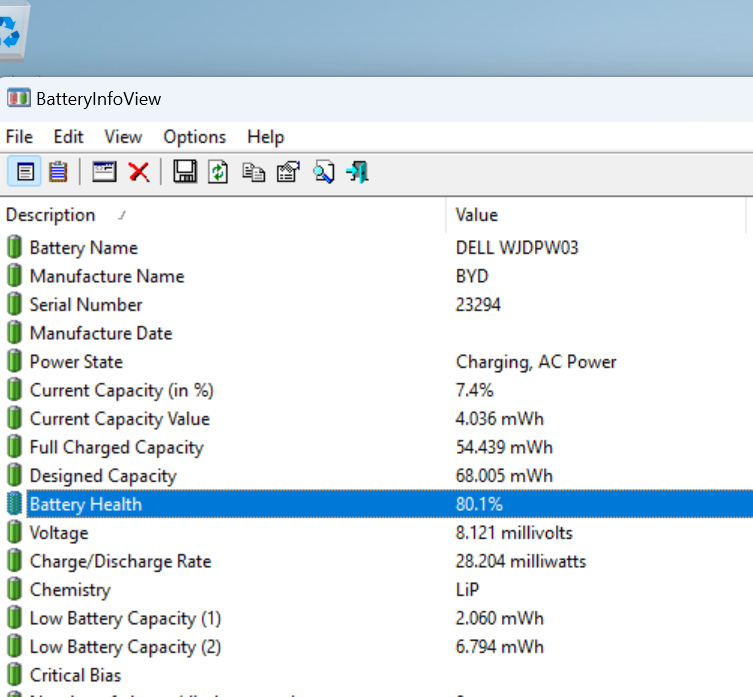753x697 pixels.
Task: Open the View menu
Action: click(x=123, y=137)
